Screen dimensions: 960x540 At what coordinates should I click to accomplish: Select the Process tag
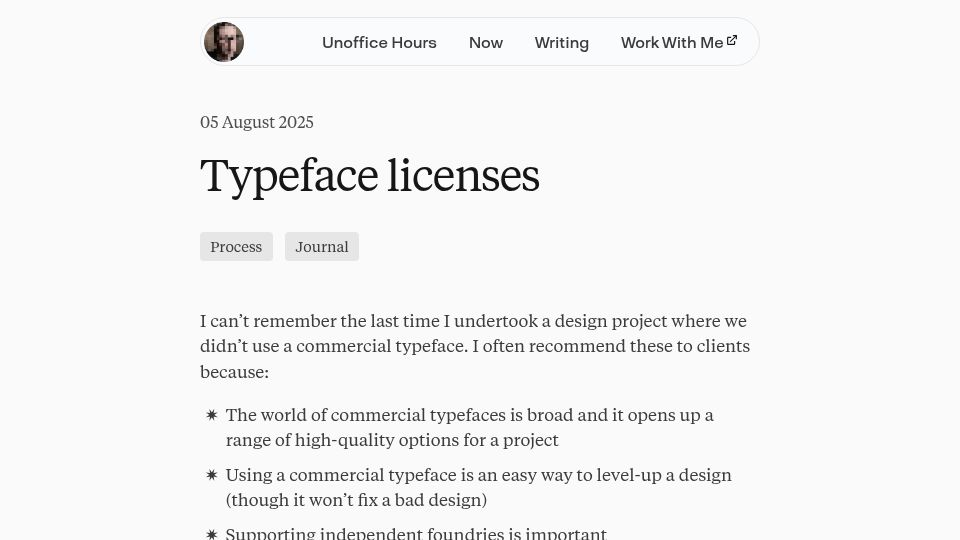pyautogui.click(x=236, y=247)
